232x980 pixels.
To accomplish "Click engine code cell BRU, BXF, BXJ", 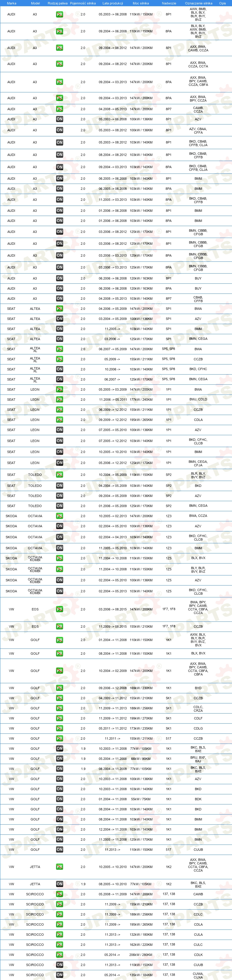I will click(x=198, y=759).
